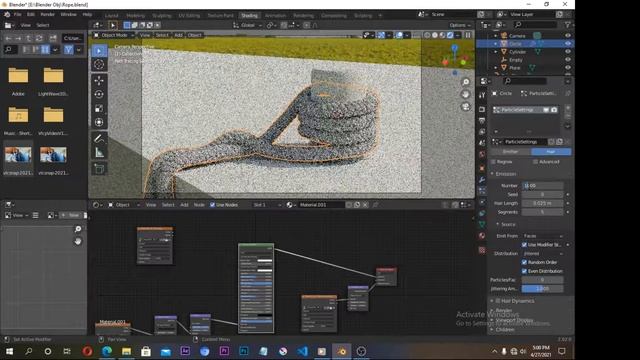Image resolution: width=640 pixels, height=360 pixels.
Task: Click the Options button in viewport header
Action: tap(460, 25)
